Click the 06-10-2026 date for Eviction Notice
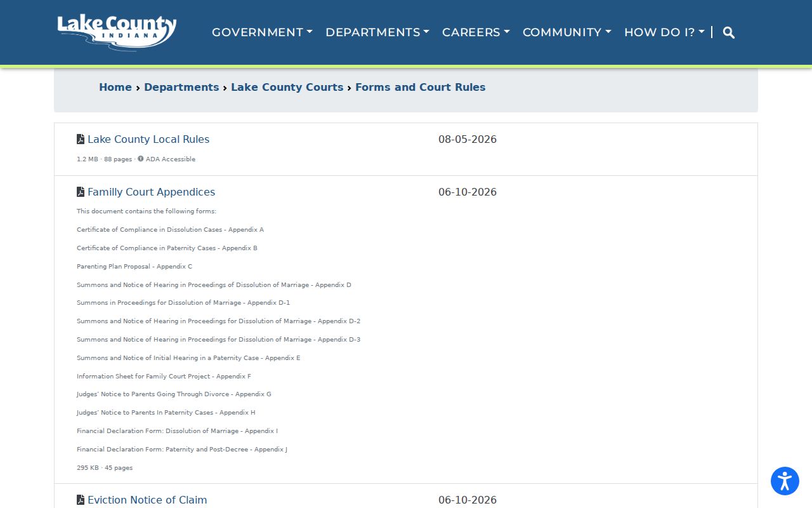Viewport: 812px width, 508px height. 468,500
